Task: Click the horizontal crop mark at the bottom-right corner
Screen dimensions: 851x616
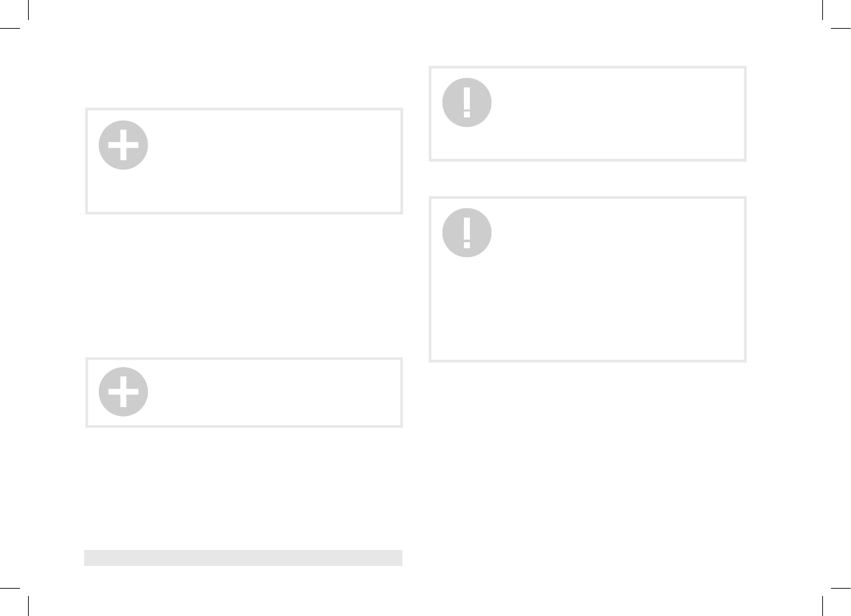Action: (841, 588)
